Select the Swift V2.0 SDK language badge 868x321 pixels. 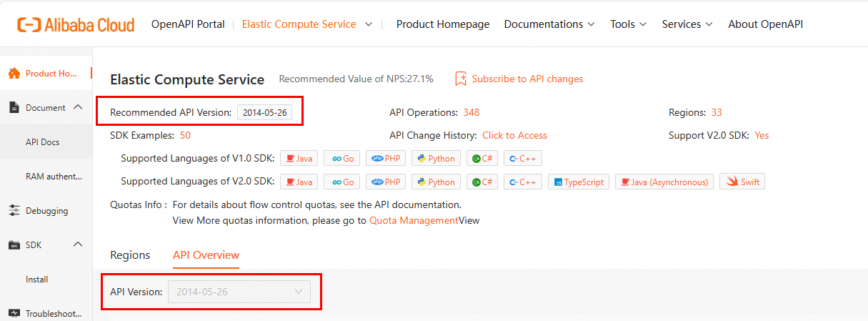[742, 182]
